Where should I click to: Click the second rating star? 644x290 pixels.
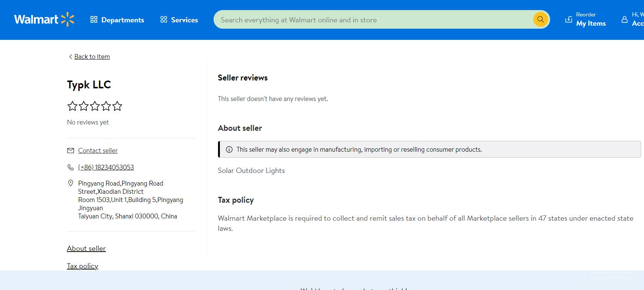coord(83,106)
